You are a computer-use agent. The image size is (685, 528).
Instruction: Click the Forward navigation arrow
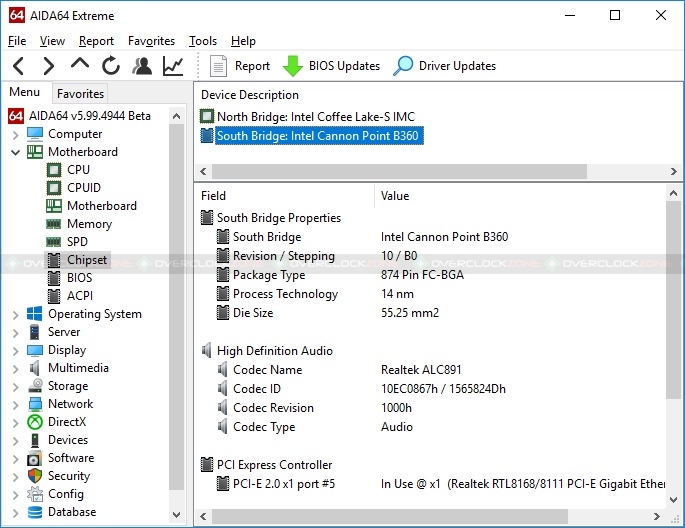tap(48, 66)
